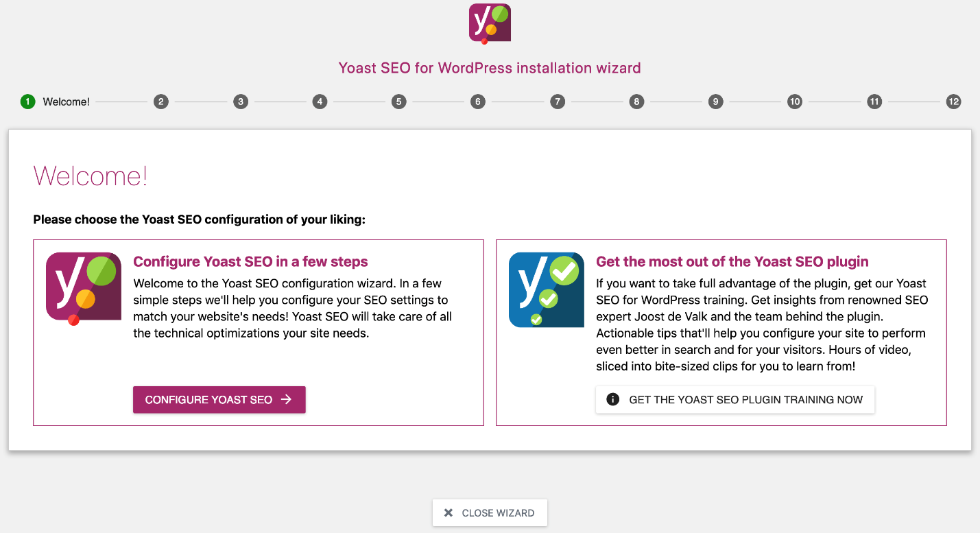The height and width of the screenshot is (533, 980).
Task: Click the X icon on Close Wizard
Action: click(x=449, y=512)
